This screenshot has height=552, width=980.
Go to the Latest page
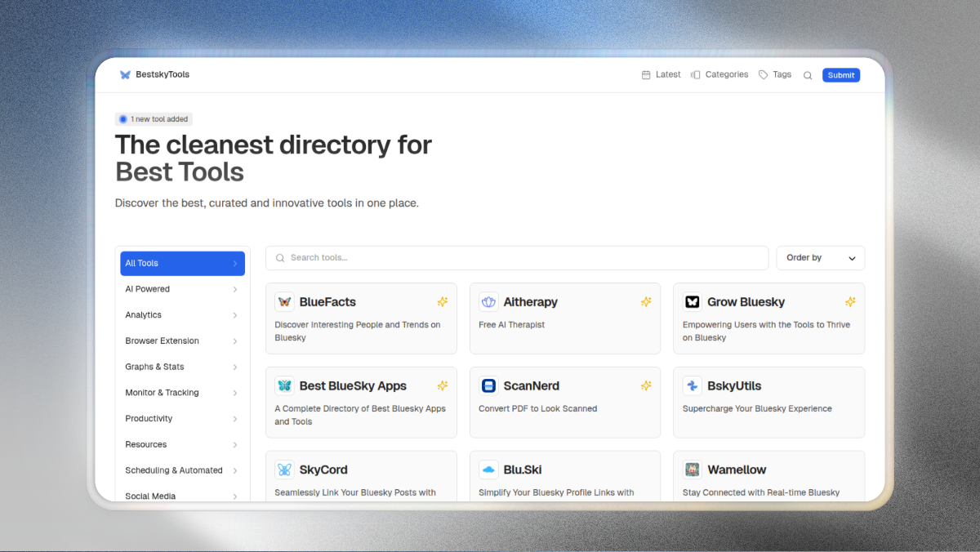pos(661,74)
